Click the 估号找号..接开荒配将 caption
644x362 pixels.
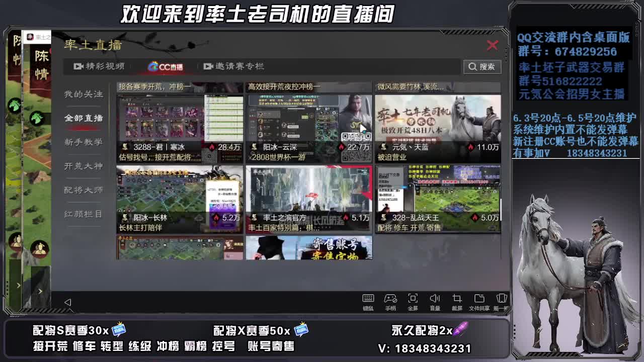pos(155,157)
